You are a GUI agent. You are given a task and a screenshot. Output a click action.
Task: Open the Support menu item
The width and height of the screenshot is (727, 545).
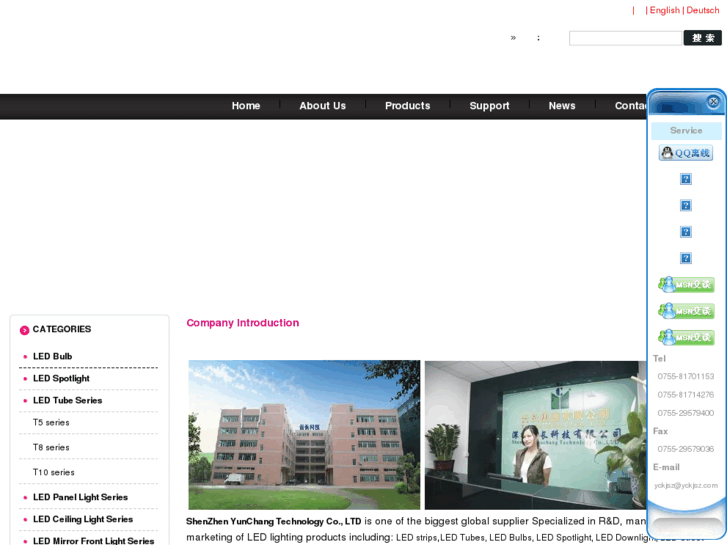489,106
